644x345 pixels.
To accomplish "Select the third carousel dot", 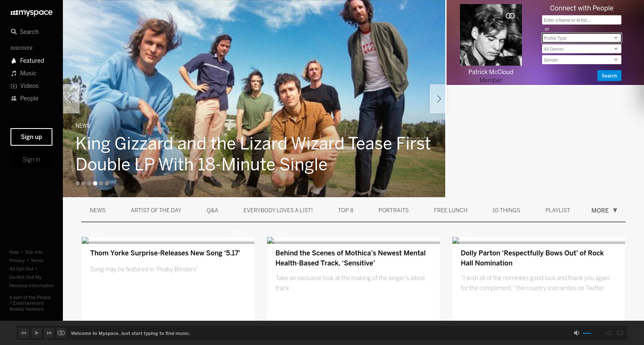I will 89,183.
